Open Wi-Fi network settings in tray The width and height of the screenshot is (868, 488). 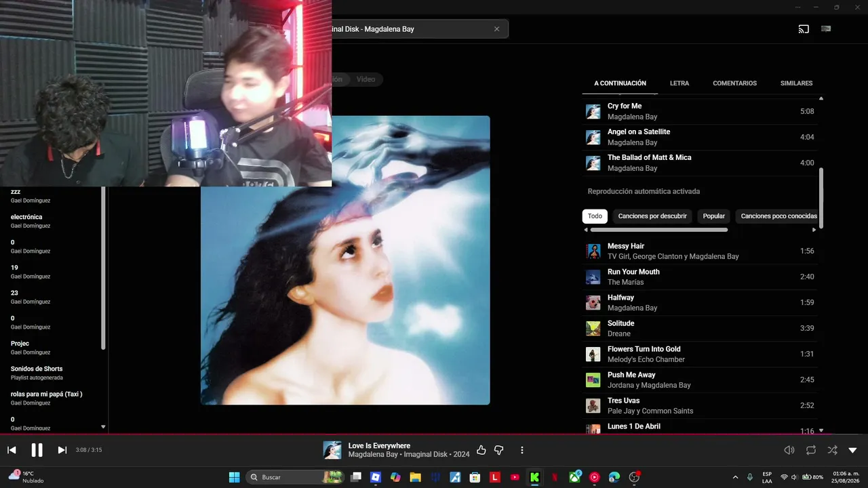785,477
